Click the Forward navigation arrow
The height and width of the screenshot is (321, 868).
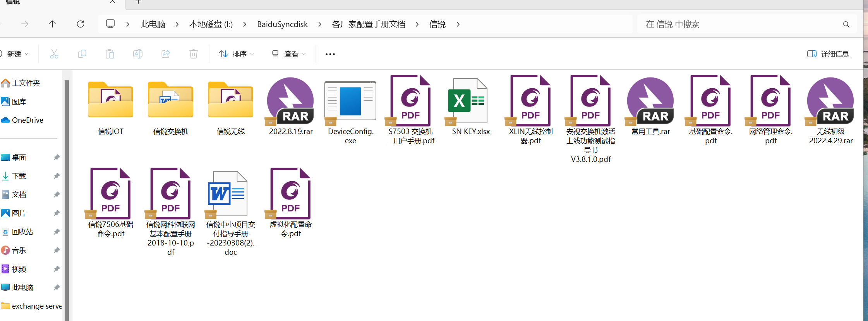tap(25, 24)
